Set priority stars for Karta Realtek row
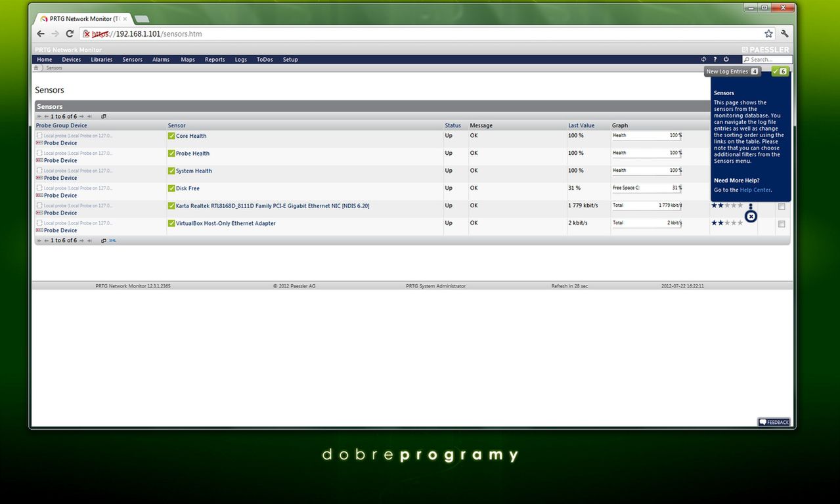Image resolution: width=840 pixels, height=504 pixels. pyautogui.click(x=727, y=205)
